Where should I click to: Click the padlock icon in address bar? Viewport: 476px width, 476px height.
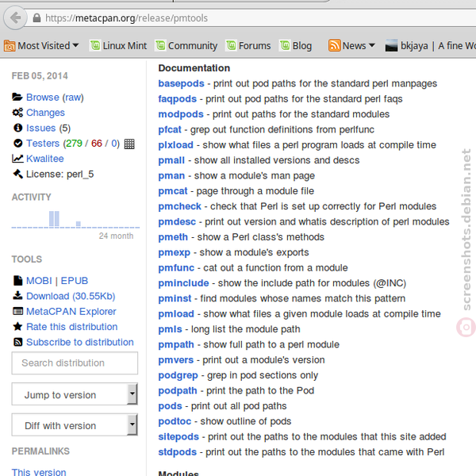36,18
